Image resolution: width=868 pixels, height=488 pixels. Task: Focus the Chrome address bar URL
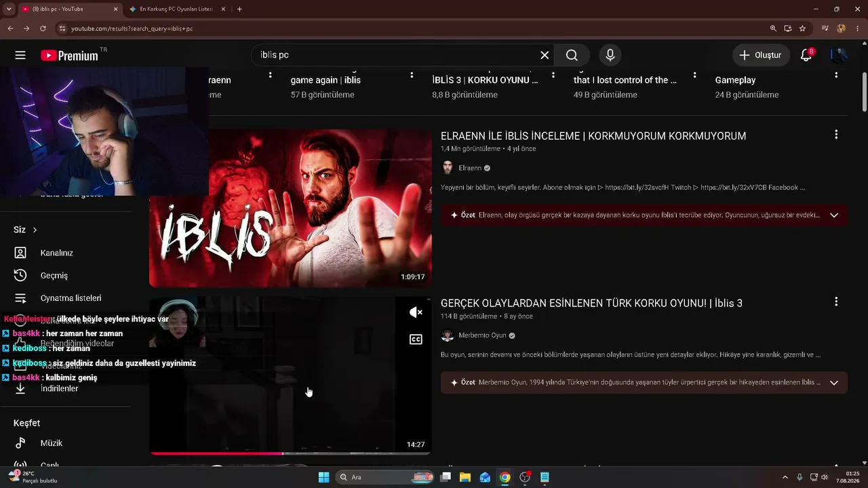132,28
